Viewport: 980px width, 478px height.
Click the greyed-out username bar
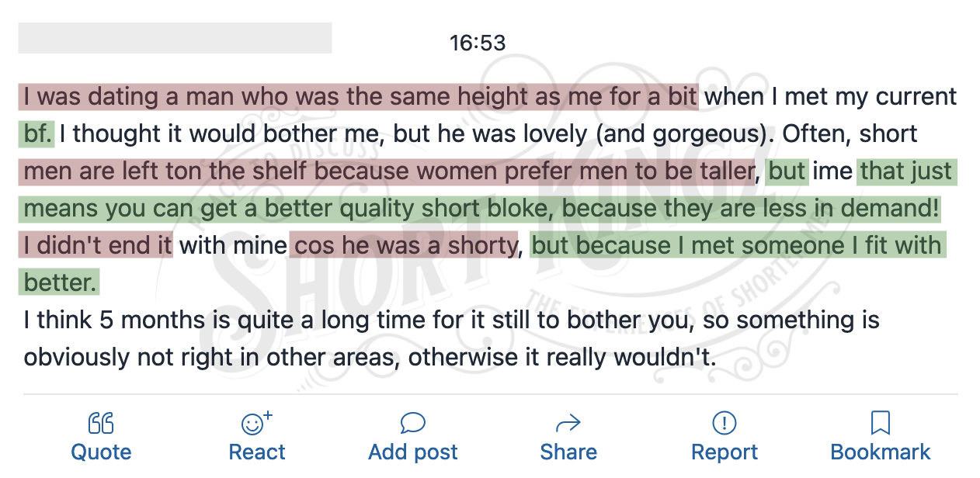point(175,38)
